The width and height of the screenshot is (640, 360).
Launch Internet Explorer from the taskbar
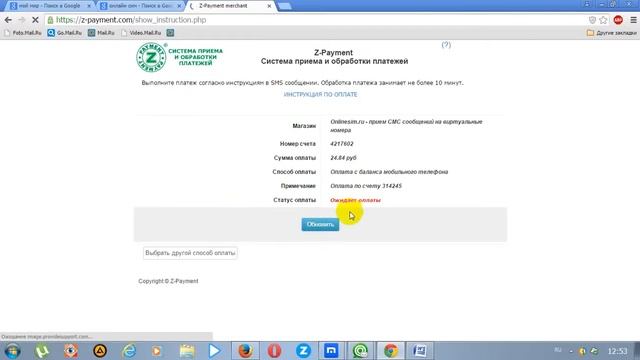click(x=129, y=351)
